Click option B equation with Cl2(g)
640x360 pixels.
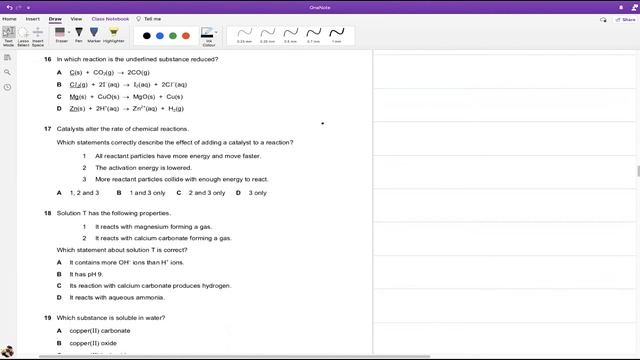coord(128,84)
